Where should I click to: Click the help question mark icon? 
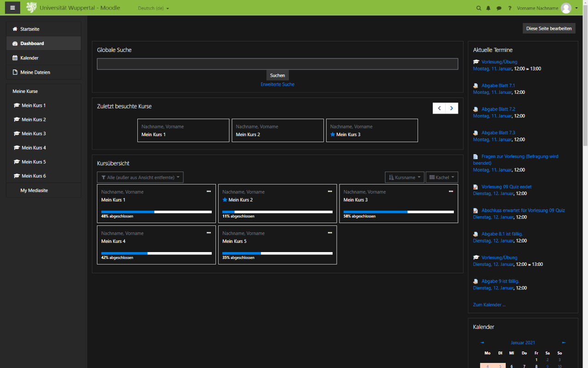click(x=509, y=8)
